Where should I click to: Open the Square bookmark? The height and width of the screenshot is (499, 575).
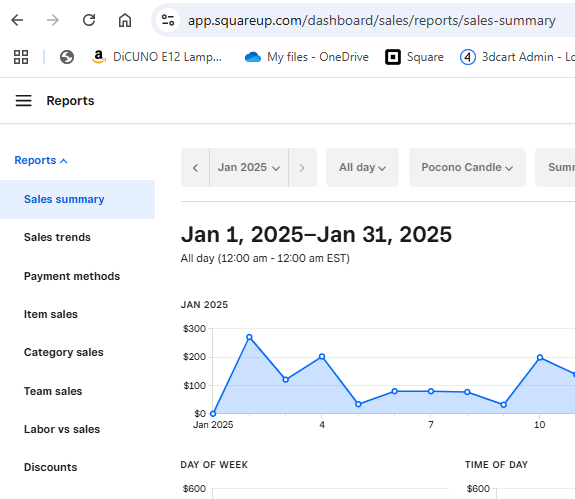point(414,57)
